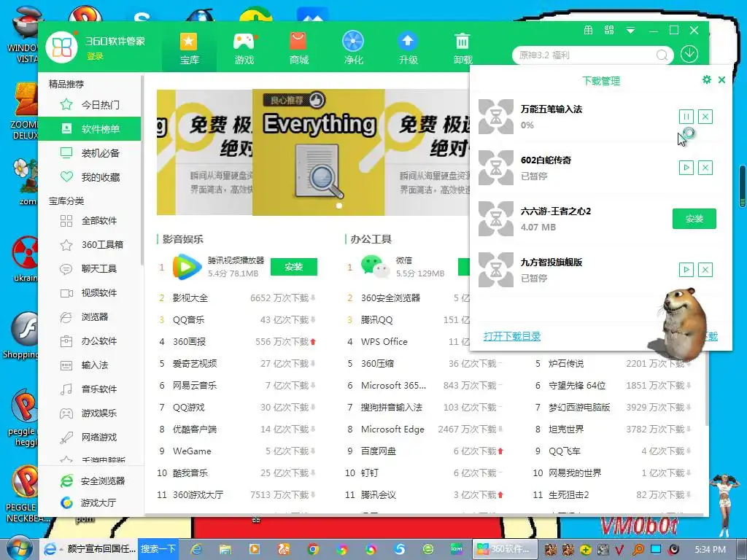Resume the 九方智投旗舰版 download
Screen dimensions: 747x560
click(686, 270)
